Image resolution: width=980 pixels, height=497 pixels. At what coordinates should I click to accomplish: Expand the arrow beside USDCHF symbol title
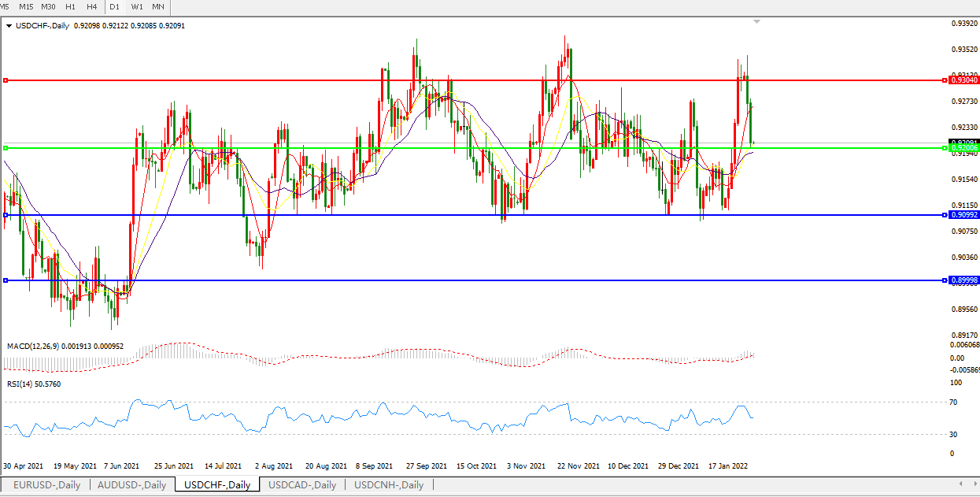[9, 26]
